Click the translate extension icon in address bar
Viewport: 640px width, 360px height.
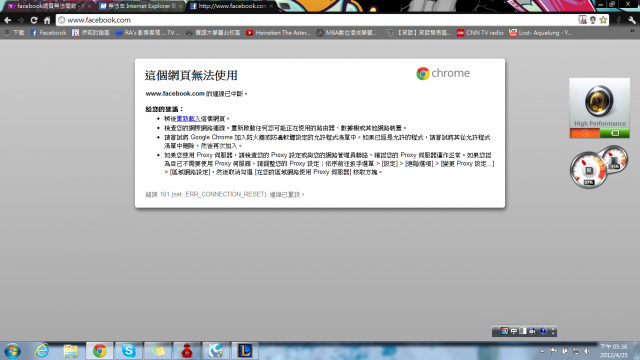coord(582,20)
